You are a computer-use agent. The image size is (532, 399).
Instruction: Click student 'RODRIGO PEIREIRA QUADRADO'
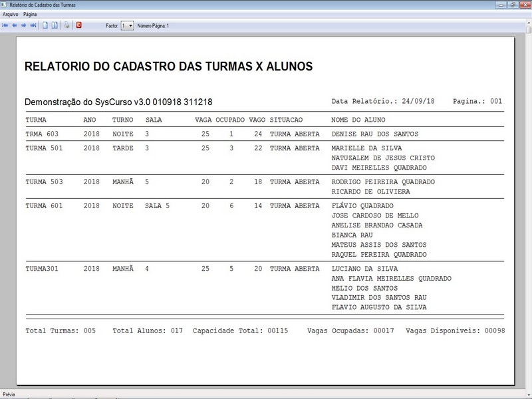(383, 182)
